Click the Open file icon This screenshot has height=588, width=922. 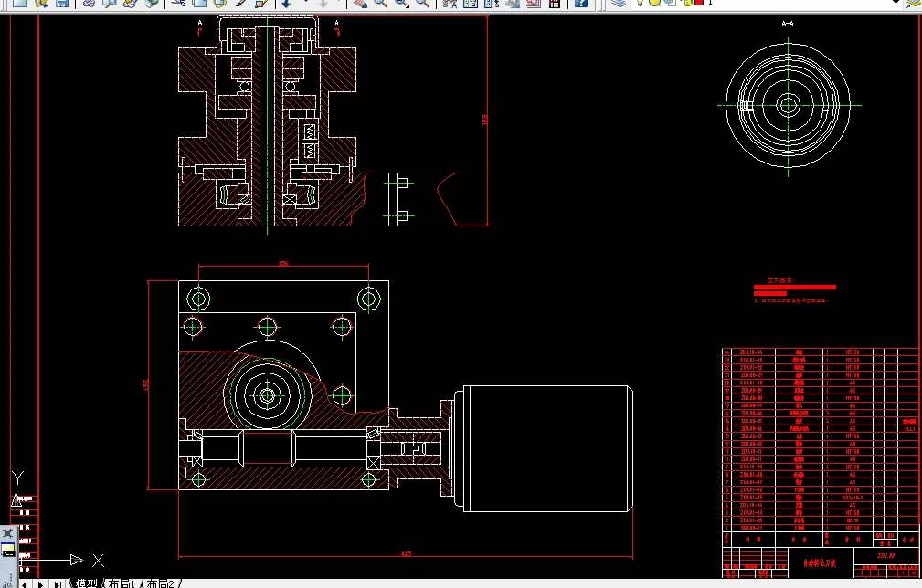click(41, 3)
